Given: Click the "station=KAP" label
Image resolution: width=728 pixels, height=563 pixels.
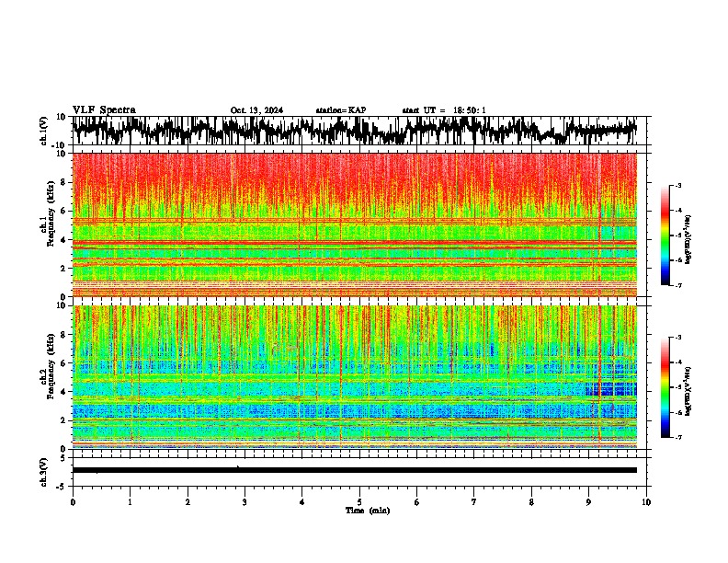Looking at the screenshot, I should [341, 110].
